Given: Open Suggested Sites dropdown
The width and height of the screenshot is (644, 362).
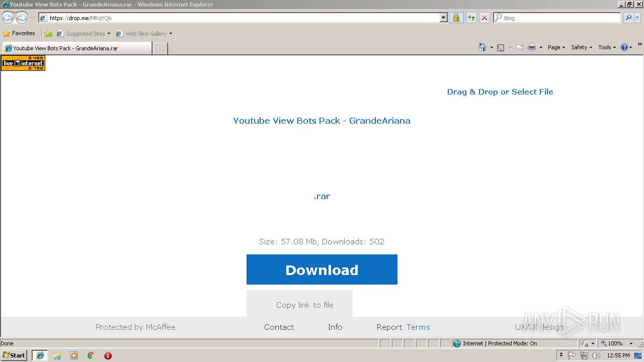Looking at the screenshot, I should click(84, 34).
